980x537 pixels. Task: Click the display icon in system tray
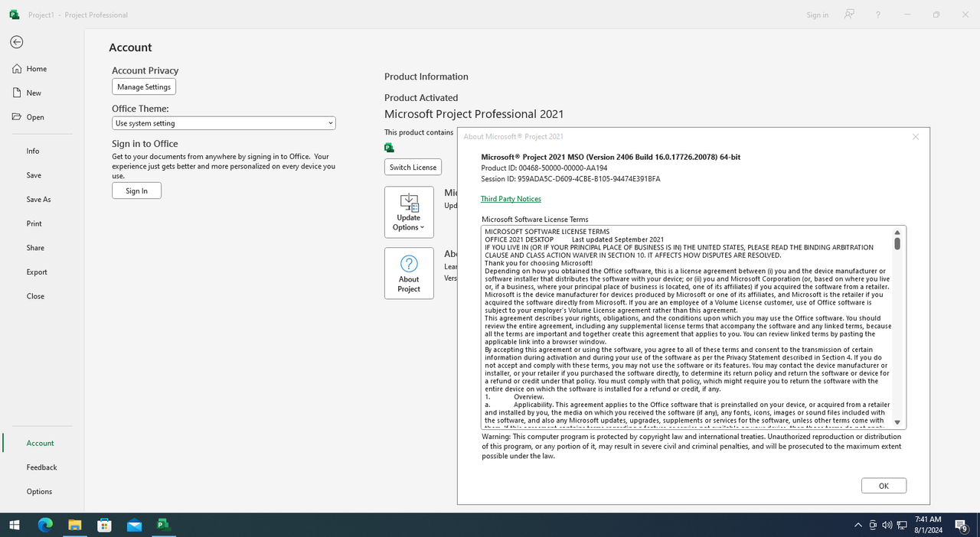873,525
